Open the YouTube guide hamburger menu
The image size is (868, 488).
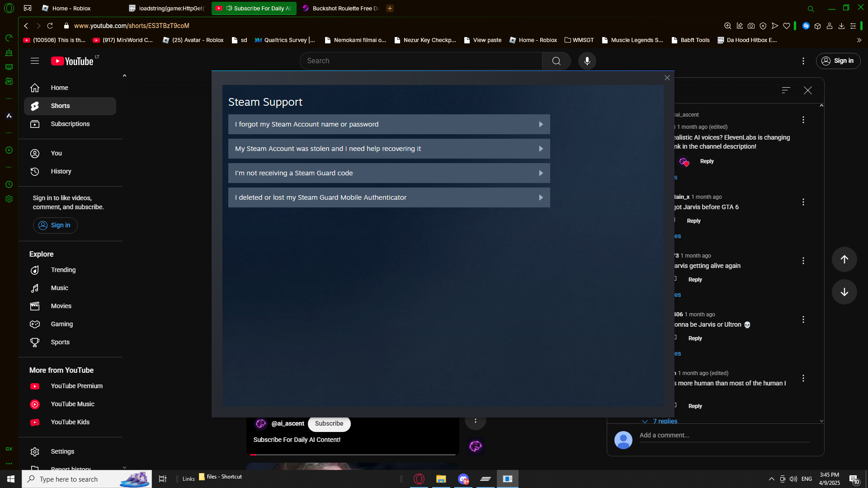click(35, 61)
